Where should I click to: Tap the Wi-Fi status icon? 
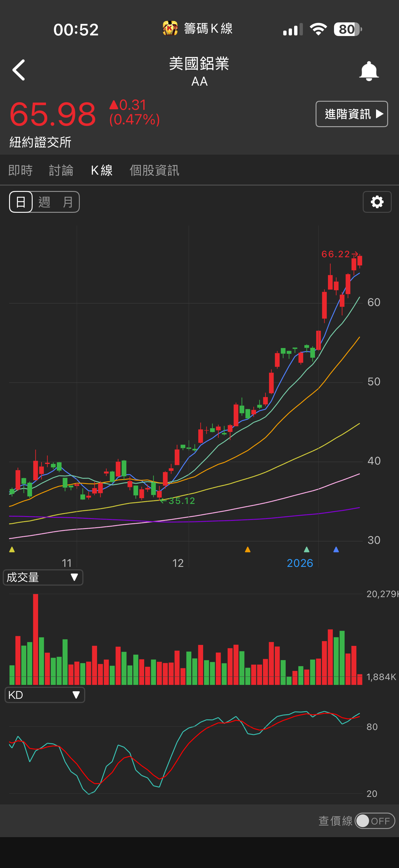[x=318, y=29]
